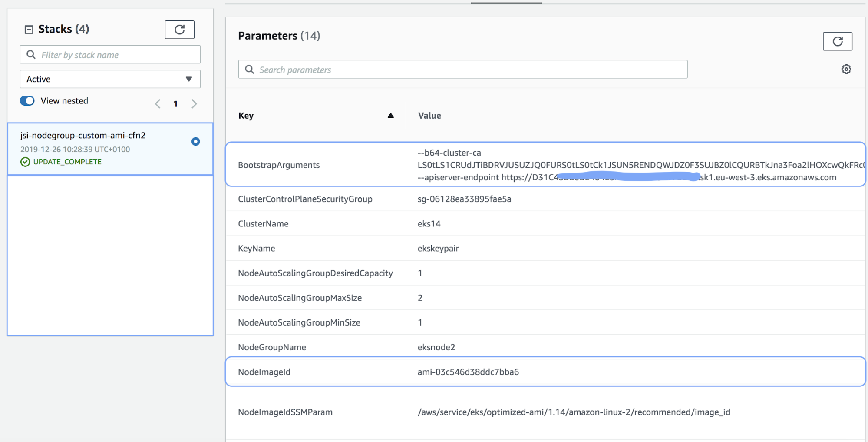Toggle the View nested switch

(27, 101)
